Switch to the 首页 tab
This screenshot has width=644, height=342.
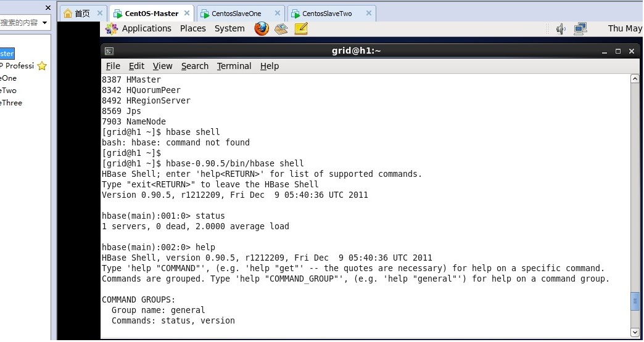(83, 14)
